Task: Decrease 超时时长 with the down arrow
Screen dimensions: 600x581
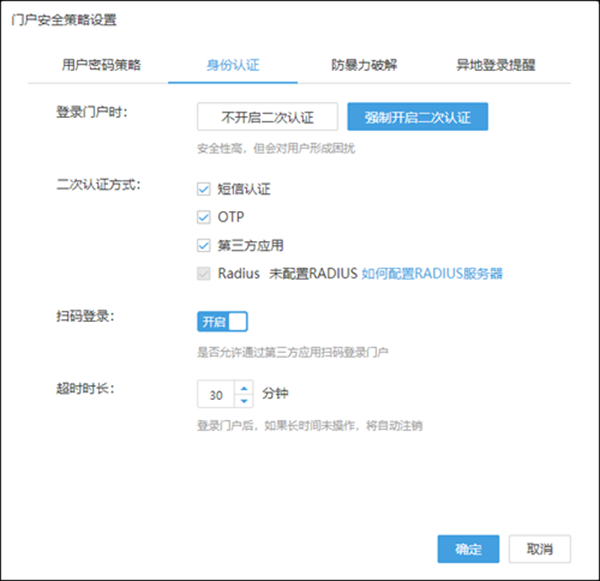Action: click(243, 401)
